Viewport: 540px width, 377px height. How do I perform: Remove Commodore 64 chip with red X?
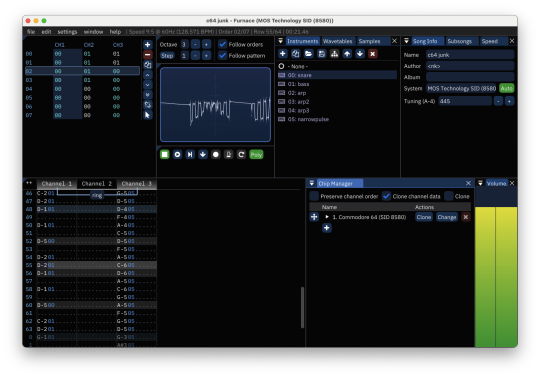point(466,217)
